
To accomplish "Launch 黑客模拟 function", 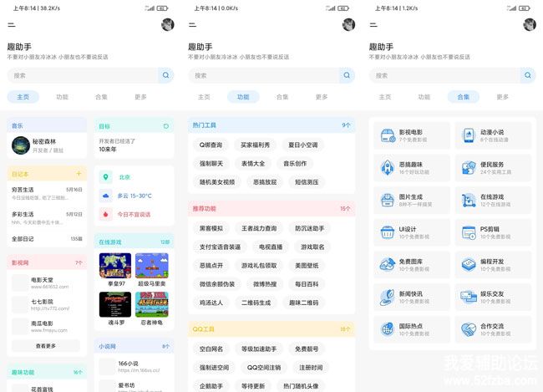I will [x=211, y=228].
